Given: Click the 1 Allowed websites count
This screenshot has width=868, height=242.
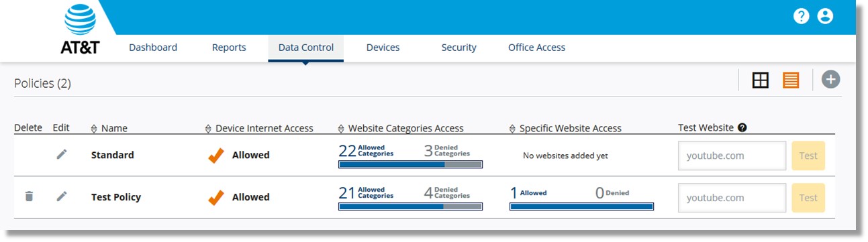Looking at the screenshot, I should (528, 193).
